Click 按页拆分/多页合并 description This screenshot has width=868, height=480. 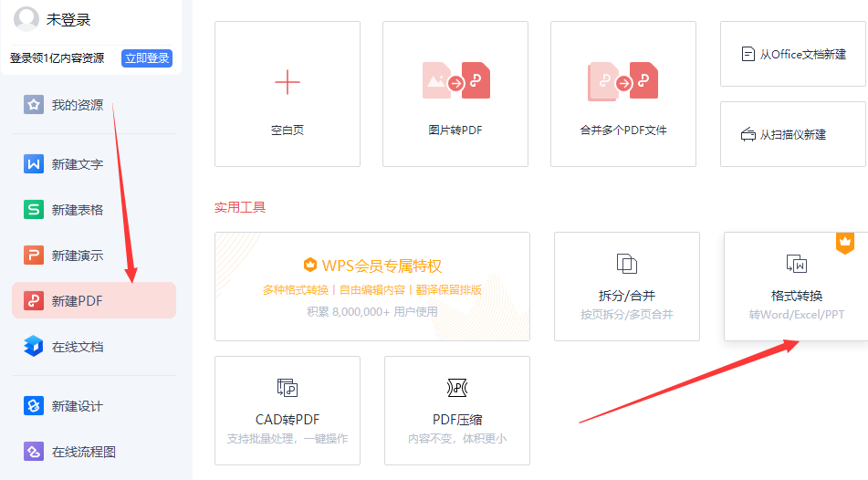[627, 315]
